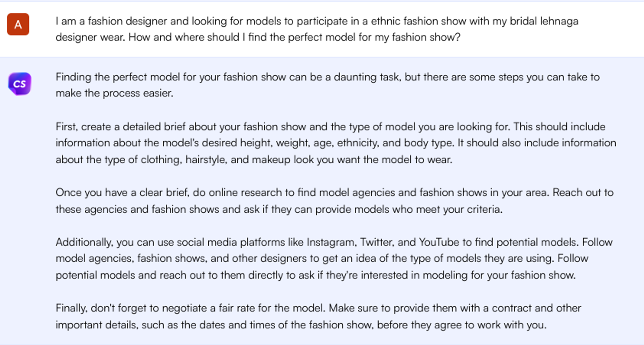Click the user's fashion designer question text
Image resolution: width=644 pixels, height=345 pixels.
click(258, 29)
